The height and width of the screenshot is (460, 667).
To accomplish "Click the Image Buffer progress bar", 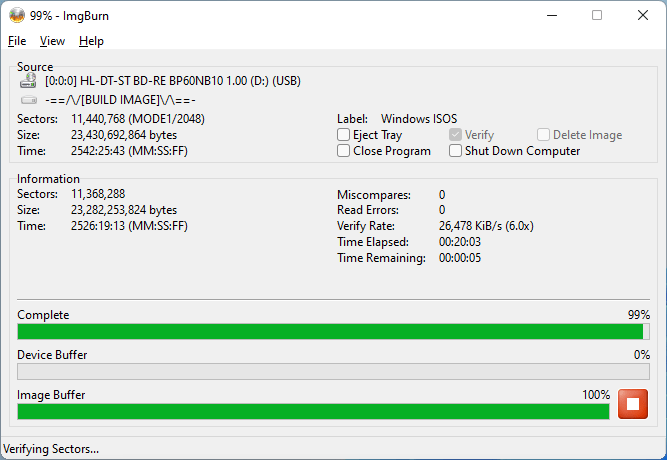I will tap(314, 411).
